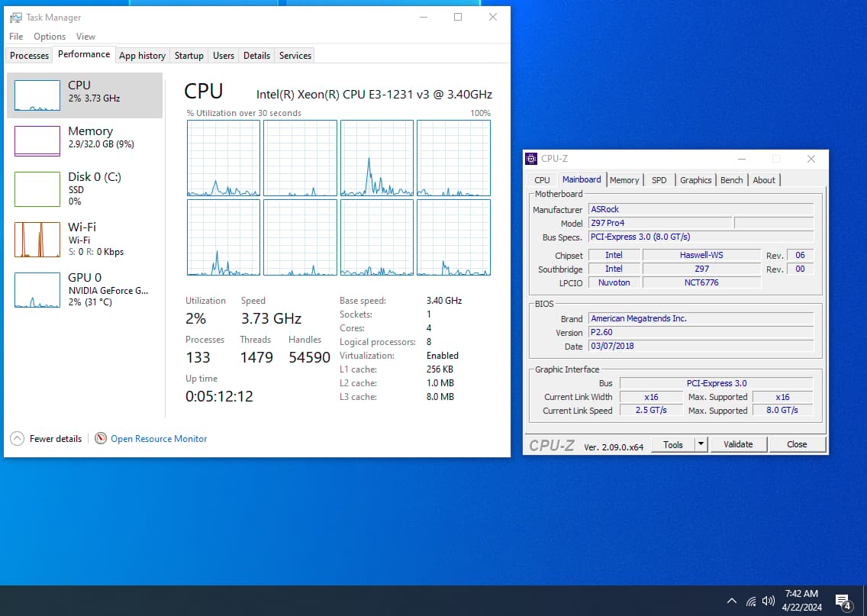Open the Wi-Fi network tray icon
The image size is (867, 616).
[751, 601]
